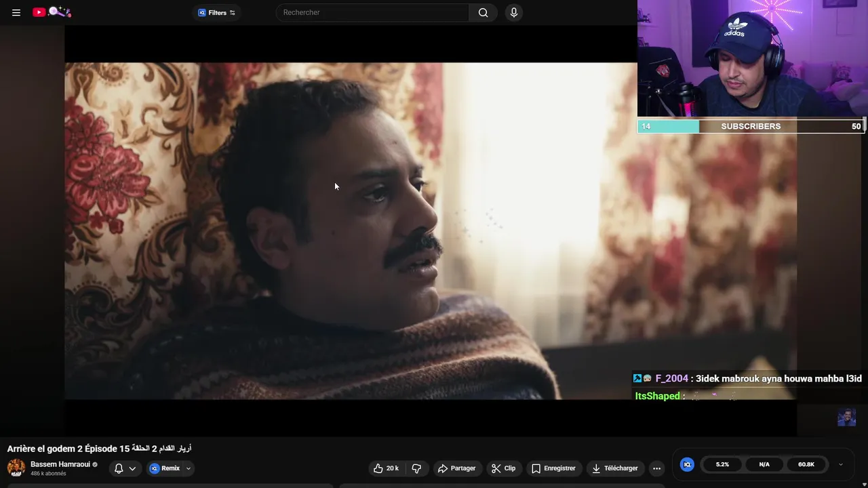Open the hamburger guide menu
This screenshot has width=868, height=488.
point(16,12)
